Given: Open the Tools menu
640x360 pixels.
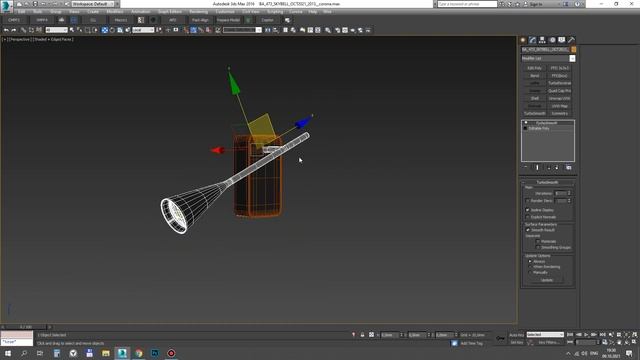Looking at the screenshot, I should [38, 12].
